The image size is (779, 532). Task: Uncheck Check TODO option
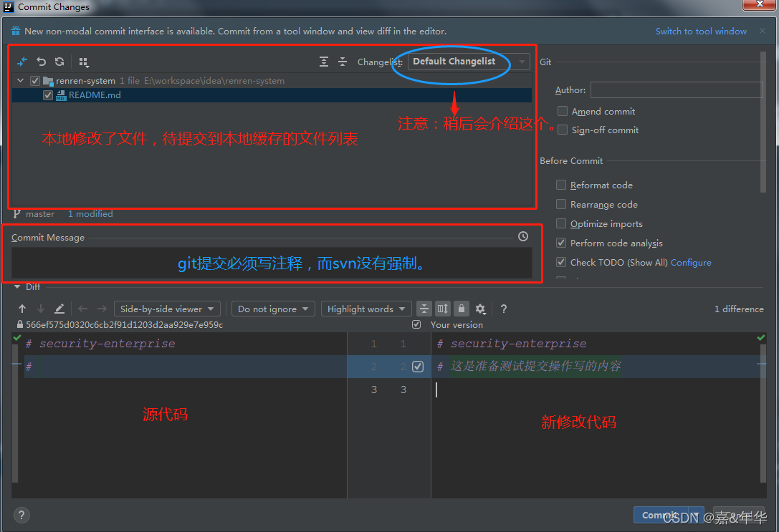click(561, 262)
